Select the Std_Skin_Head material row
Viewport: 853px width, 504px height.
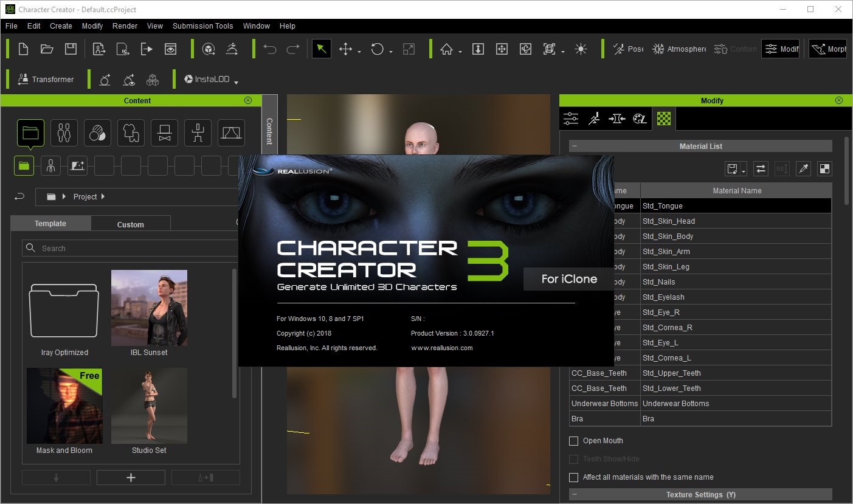coord(700,221)
